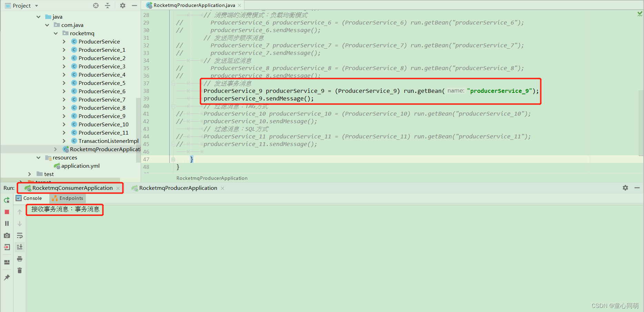Image resolution: width=644 pixels, height=312 pixels.
Task: Collapse the rocketmq package in Project tree
Action: click(x=56, y=33)
